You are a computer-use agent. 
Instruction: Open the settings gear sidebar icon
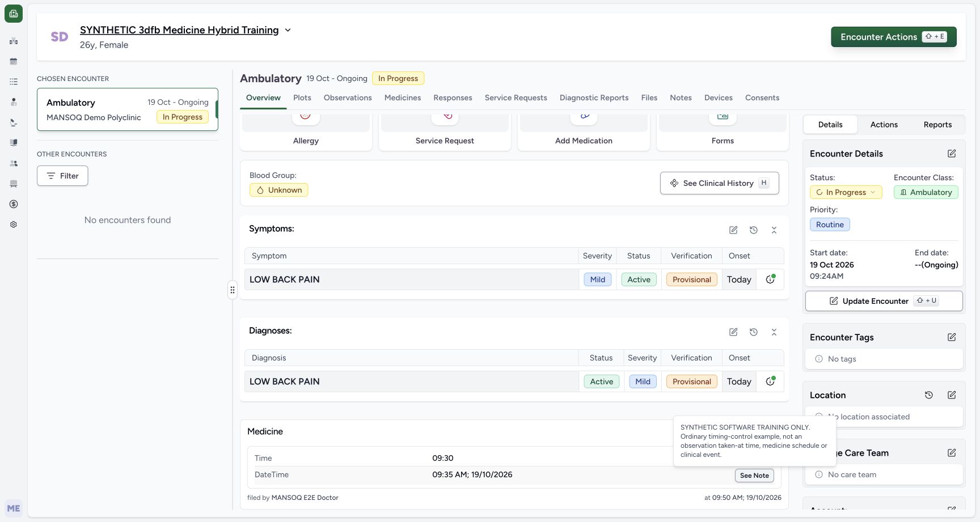pyautogui.click(x=14, y=224)
